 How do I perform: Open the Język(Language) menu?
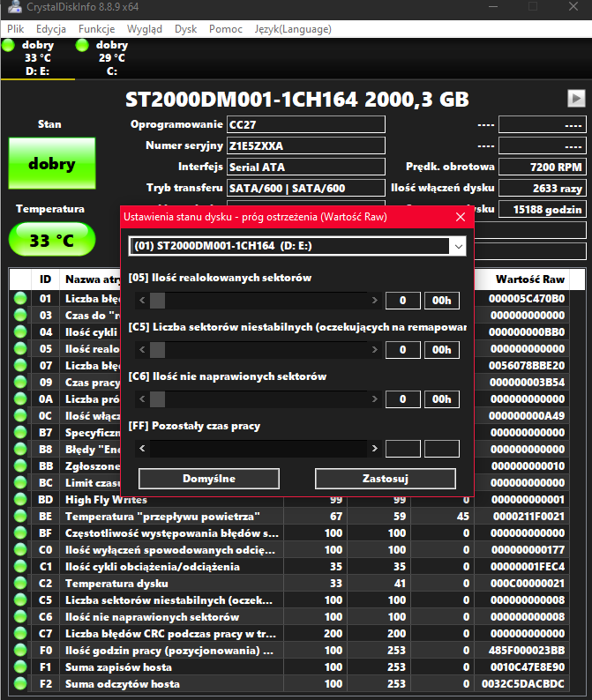pos(293,29)
